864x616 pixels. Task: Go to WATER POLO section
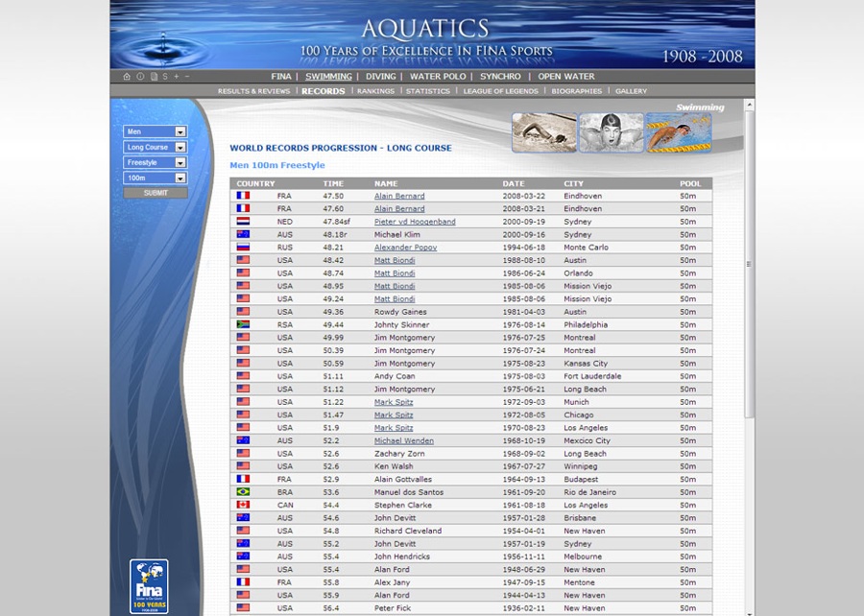click(438, 77)
